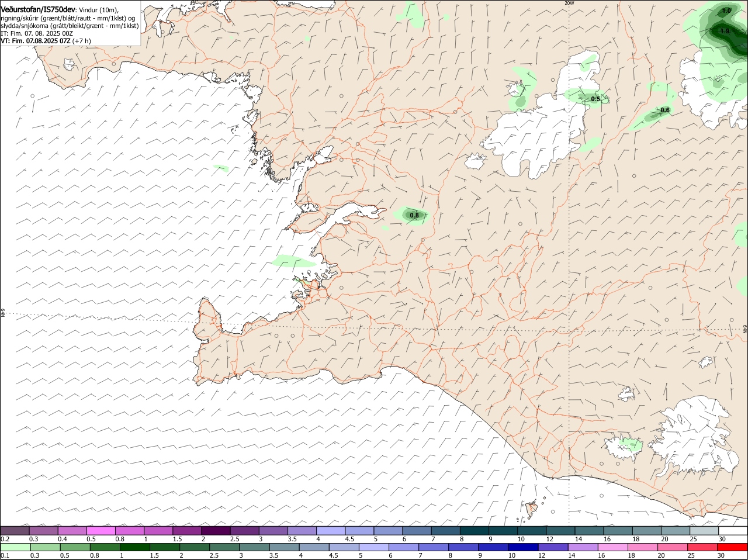This screenshot has width=748, height=560.
Task: Select the violet 12 swatch in lower legend row
Action: [553, 547]
